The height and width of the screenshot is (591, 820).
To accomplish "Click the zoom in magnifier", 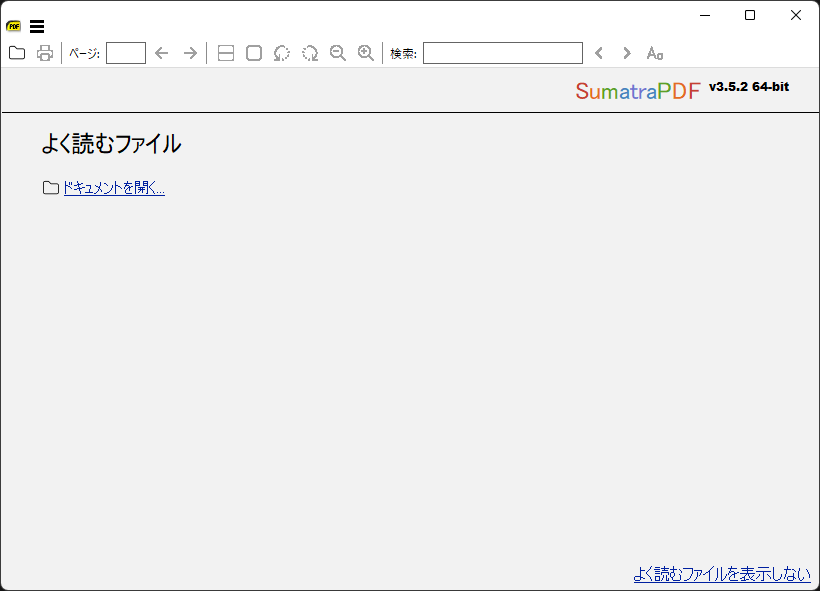I will (x=366, y=53).
